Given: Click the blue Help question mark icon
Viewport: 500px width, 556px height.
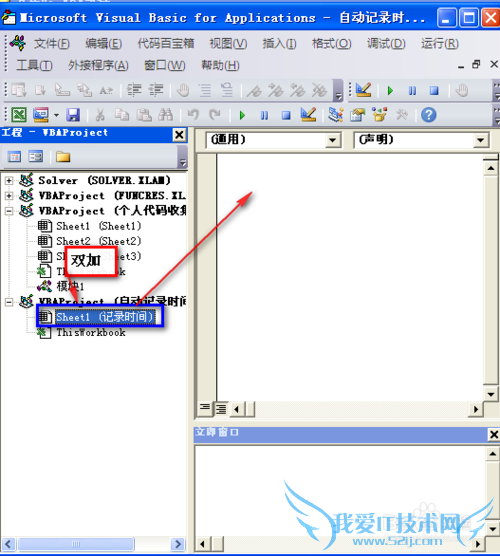Looking at the screenshot, I should click(429, 115).
